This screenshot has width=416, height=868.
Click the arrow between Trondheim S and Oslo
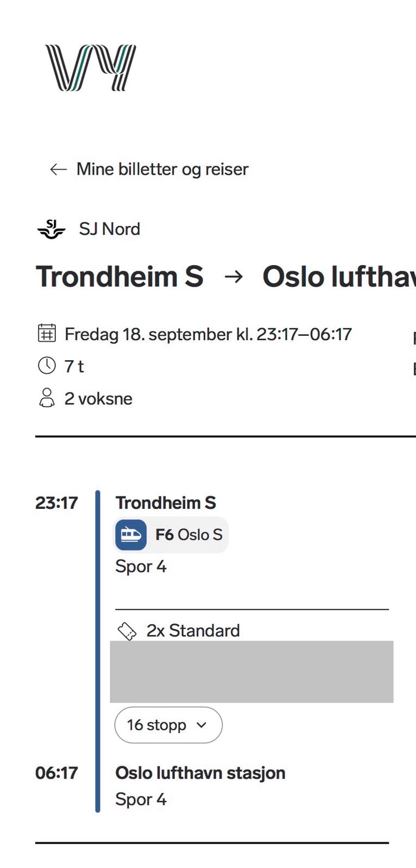[x=234, y=277]
